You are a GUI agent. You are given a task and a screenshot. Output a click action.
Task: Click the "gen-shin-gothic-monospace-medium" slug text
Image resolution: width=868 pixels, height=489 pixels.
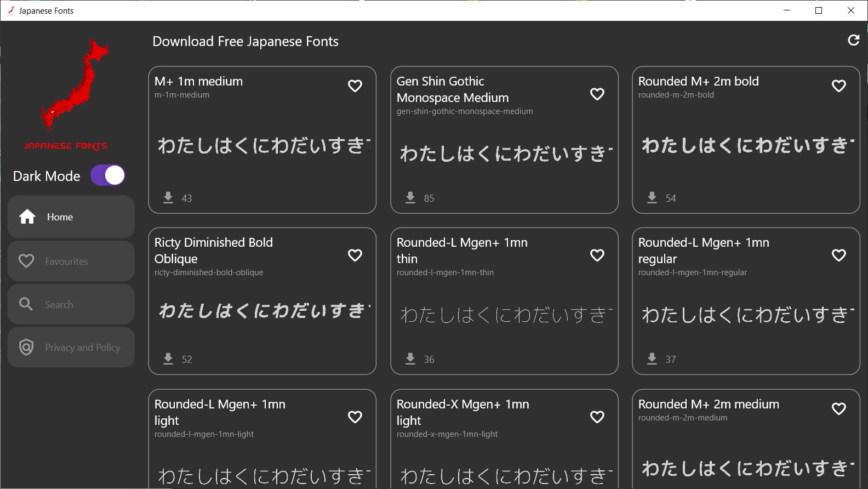pyautogui.click(x=465, y=111)
